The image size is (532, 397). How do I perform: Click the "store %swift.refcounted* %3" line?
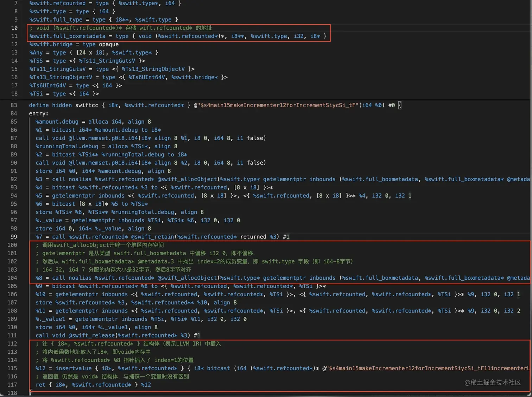(136, 302)
